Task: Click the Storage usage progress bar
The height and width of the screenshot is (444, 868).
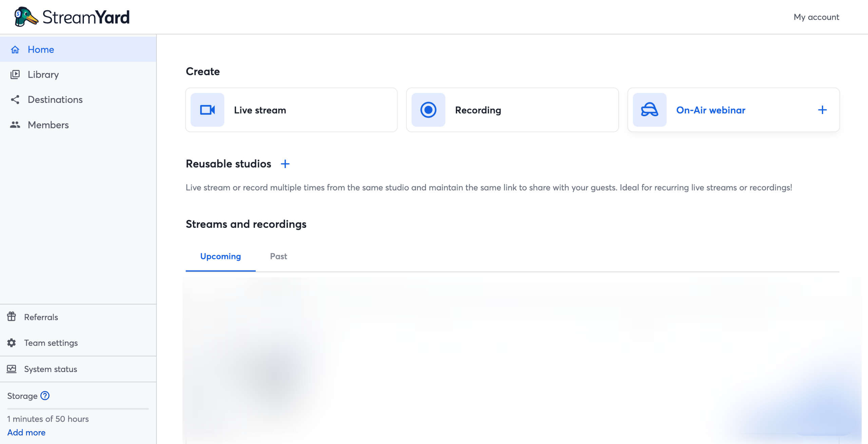Action: coord(78,409)
